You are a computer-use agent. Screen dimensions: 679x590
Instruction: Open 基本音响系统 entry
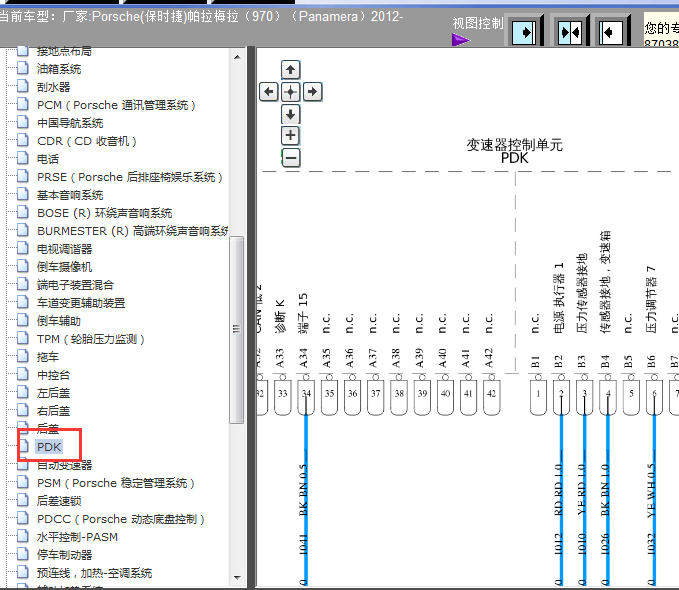coord(70,195)
